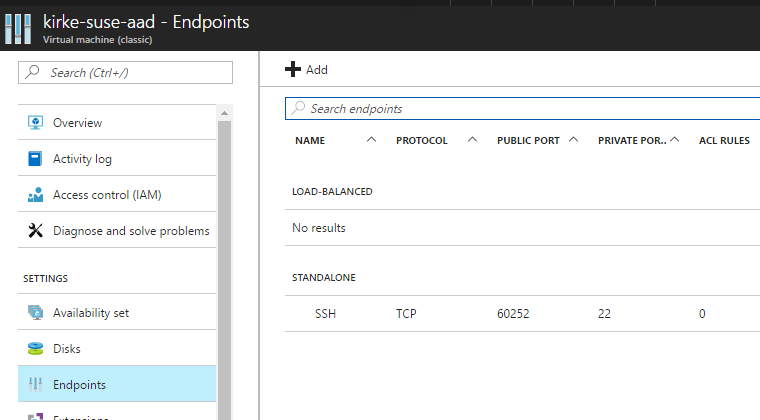Click the kirke-suse-aad - Endpoints title
The height and width of the screenshot is (420, 760).
pos(146,22)
